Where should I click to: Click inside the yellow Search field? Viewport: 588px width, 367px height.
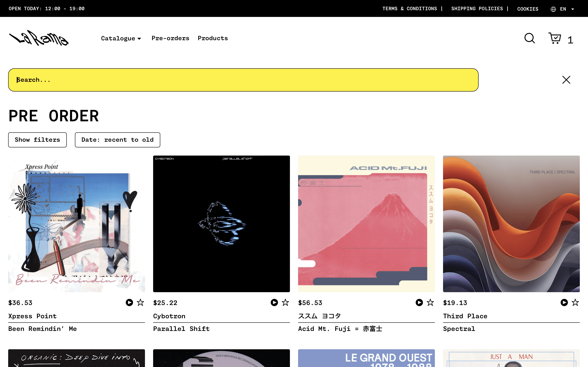pyautogui.click(x=243, y=80)
